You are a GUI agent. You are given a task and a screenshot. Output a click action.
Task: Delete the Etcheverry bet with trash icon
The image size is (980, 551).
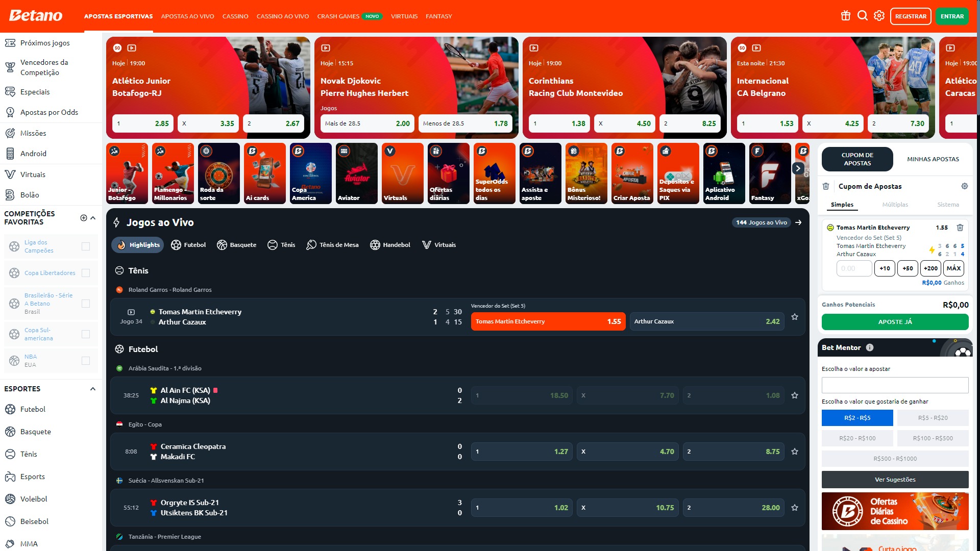960,228
